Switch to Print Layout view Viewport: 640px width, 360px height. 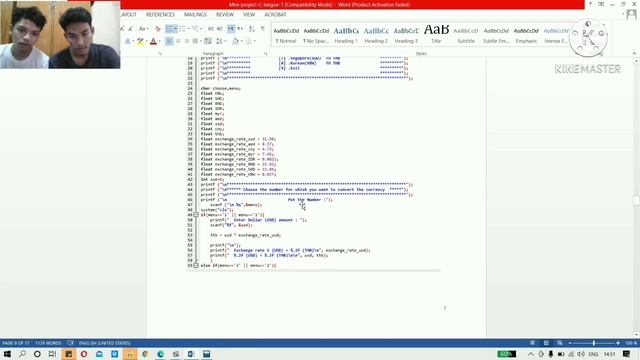point(546,343)
